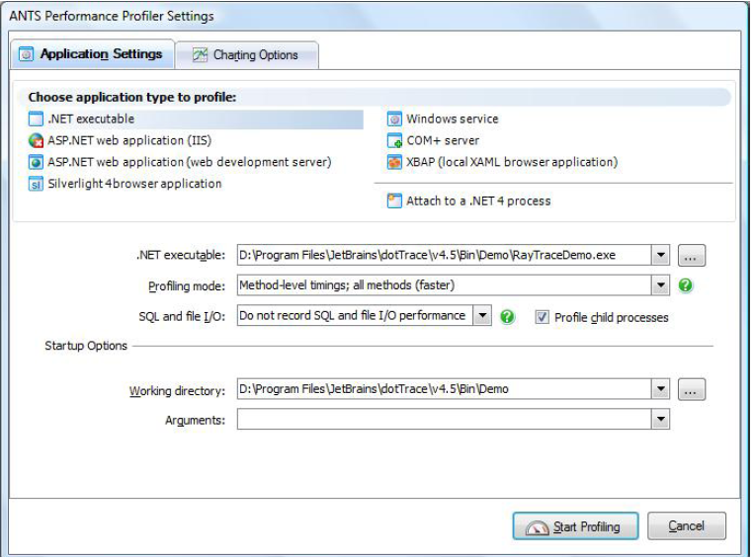The width and height of the screenshot is (754, 560).
Task: Choose the Windows service icon
Action: click(x=394, y=120)
